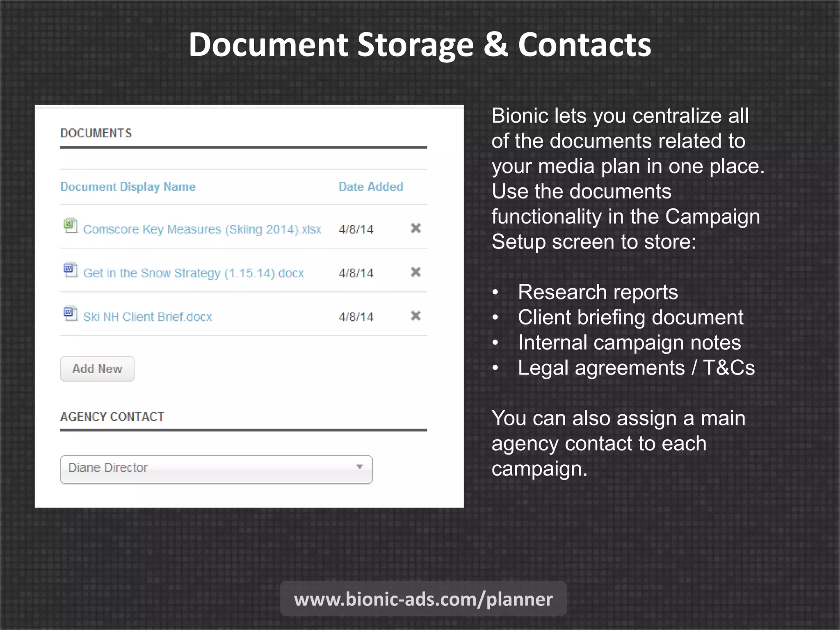Open Ski NH Client Brief.docx link
The width and height of the screenshot is (840, 630).
tap(147, 317)
